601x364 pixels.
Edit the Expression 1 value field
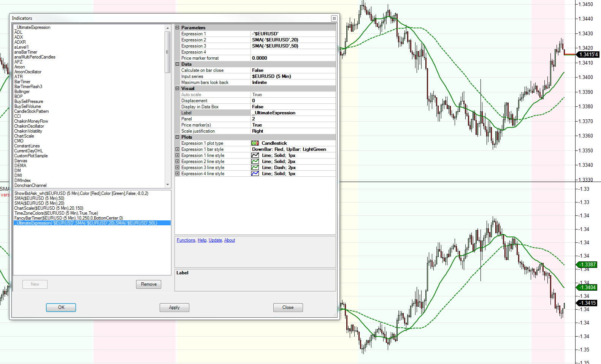[293, 34]
